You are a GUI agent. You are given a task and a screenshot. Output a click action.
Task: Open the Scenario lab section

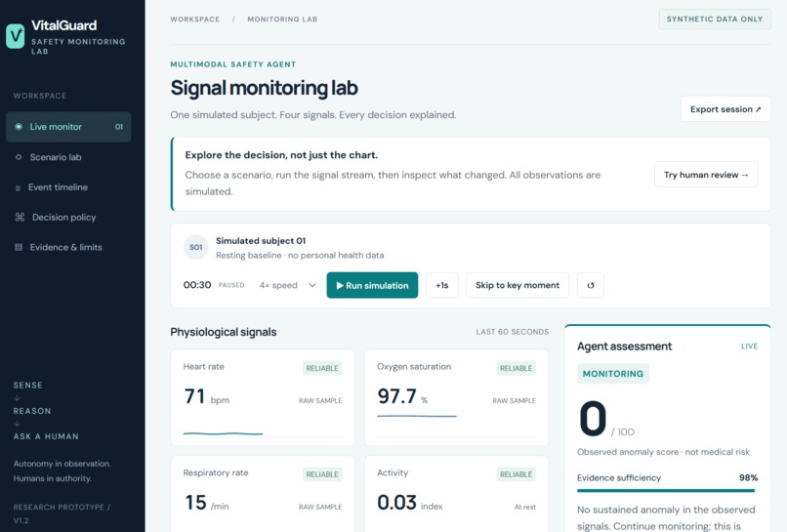(68, 157)
